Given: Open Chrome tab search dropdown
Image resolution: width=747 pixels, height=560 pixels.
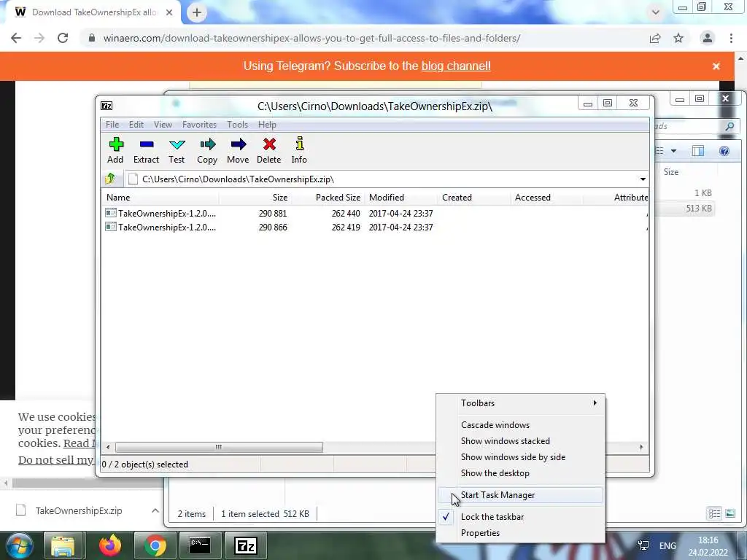Looking at the screenshot, I should (656, 12).
